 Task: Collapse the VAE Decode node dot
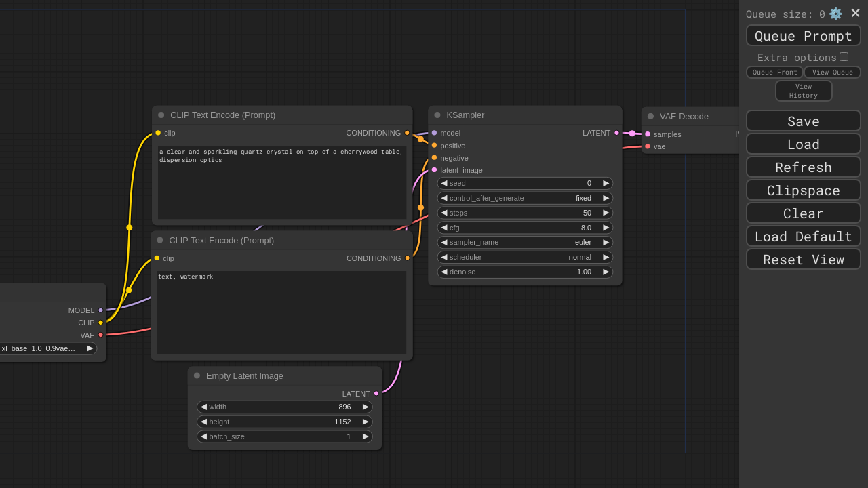(x=650, y=116)
